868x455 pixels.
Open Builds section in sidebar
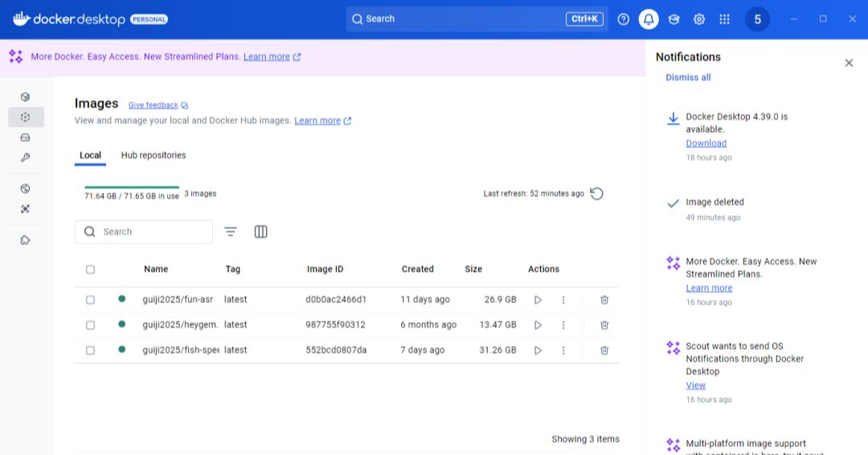tap(25, 158)
